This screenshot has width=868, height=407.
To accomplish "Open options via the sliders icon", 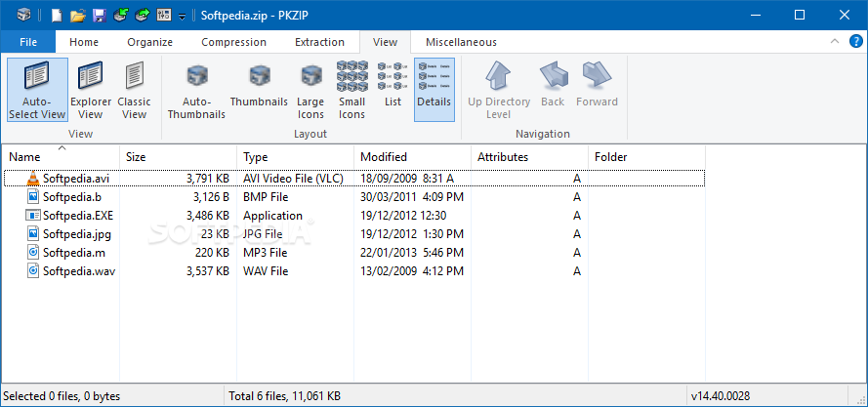I will tap(164, 15).
